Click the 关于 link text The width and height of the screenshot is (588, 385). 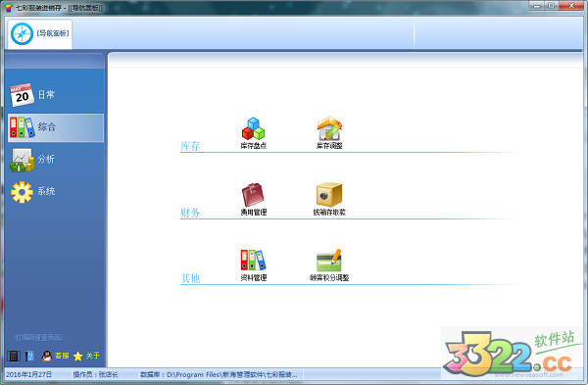[93, 356]
